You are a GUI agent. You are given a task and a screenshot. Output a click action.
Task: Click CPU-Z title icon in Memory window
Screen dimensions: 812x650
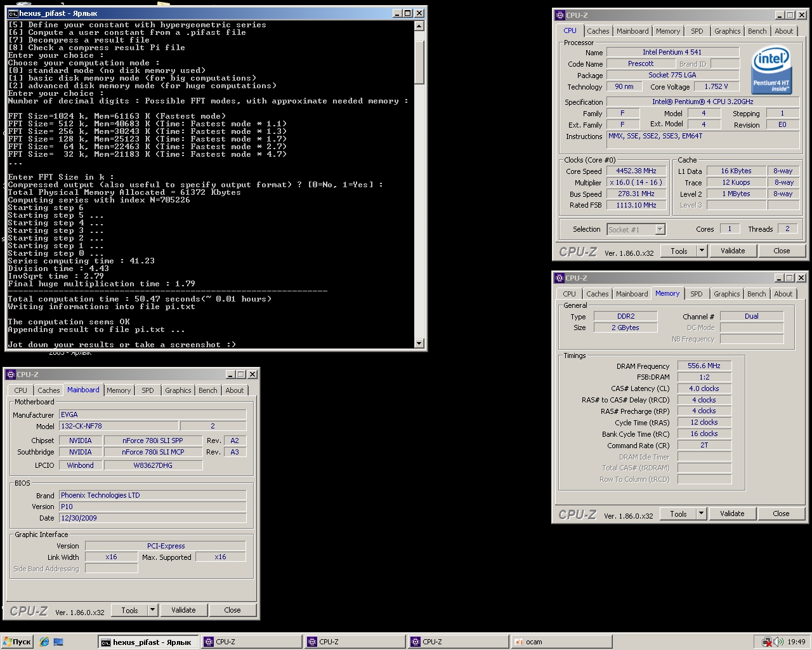559,277
